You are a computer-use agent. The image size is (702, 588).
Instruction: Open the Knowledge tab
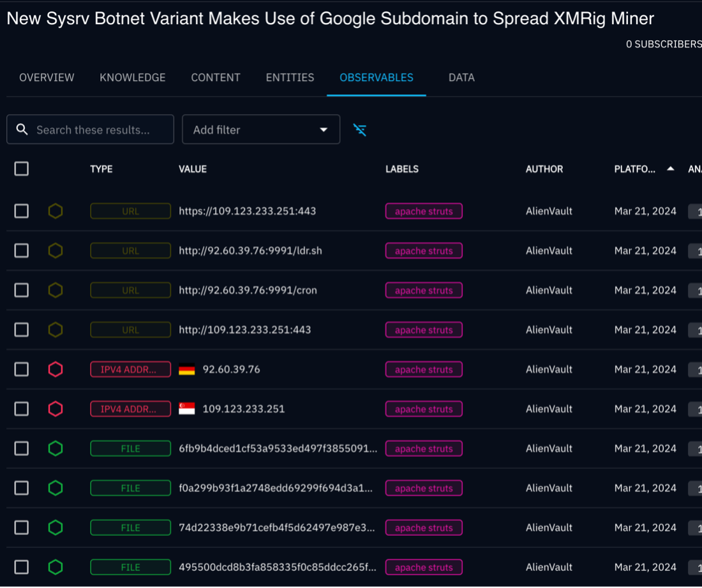pos(132,78)
